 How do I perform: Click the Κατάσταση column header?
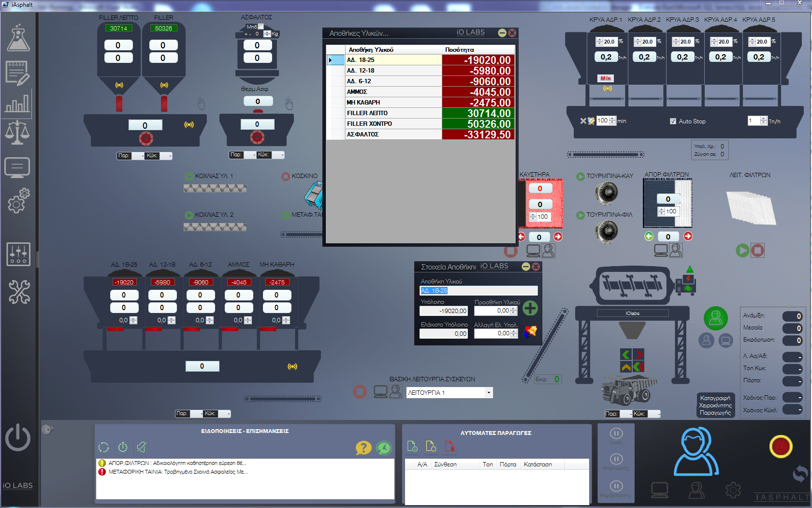click(x=537, y=464)
